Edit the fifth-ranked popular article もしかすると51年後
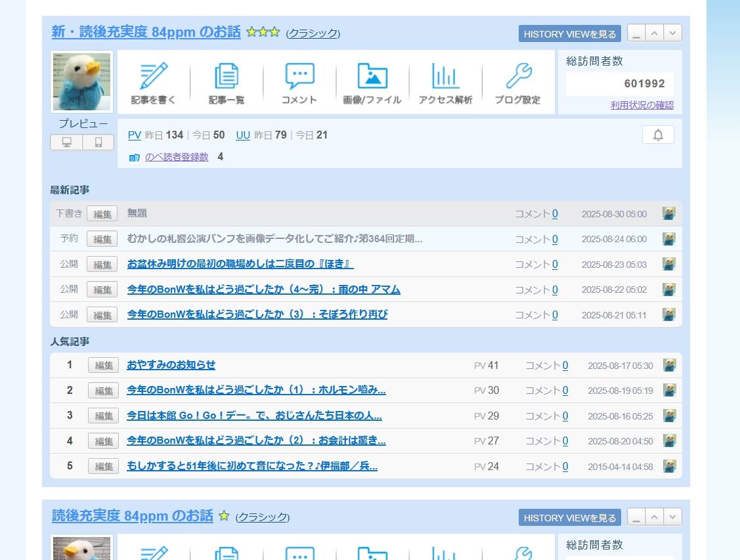The width and height of the screenshot is (740, 560). [x=103, y=466]
